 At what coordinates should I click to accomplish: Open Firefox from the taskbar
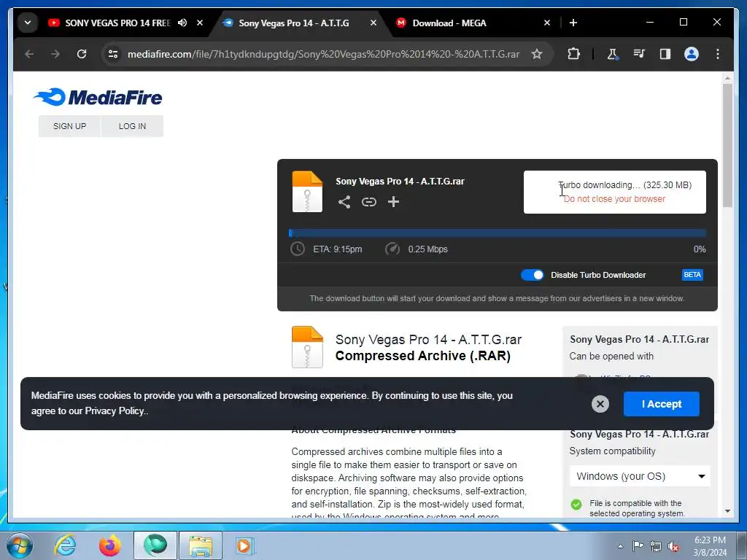pyautogui.click(x=110, y=545)
